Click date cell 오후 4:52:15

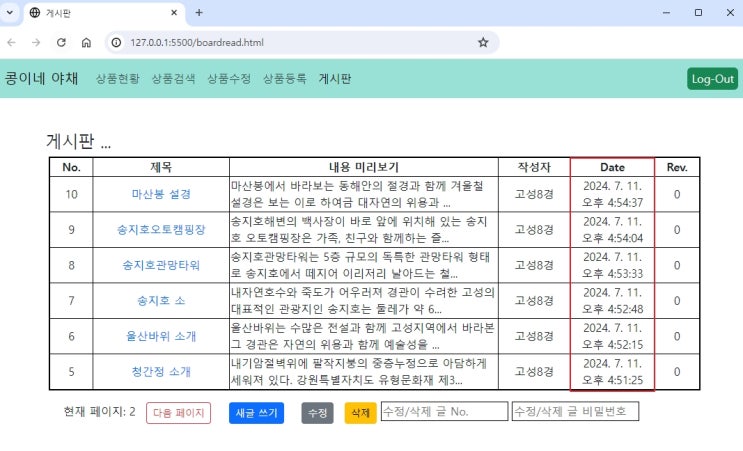(612, 336)
